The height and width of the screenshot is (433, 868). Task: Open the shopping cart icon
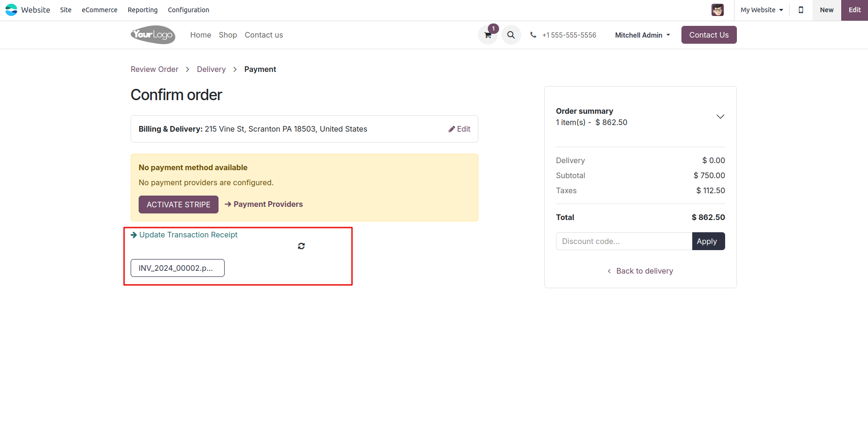[x=488, y=35]
